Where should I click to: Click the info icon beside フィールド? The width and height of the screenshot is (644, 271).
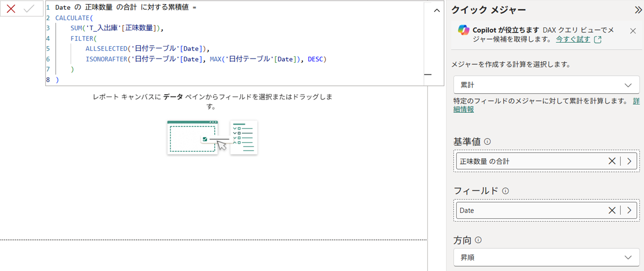click(505, 191)
